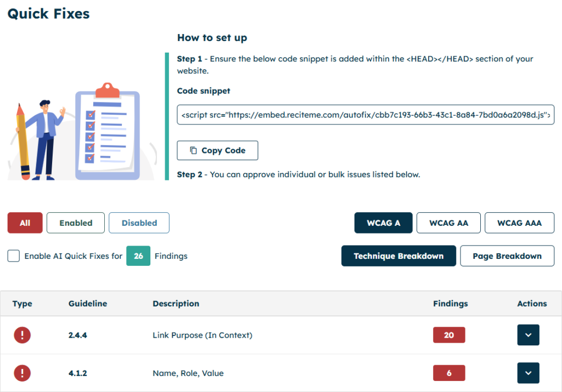This screenshot has height=392, width=562.
Task: Click the copy icon in Copy Code button
Action: (x=193, y=150)
